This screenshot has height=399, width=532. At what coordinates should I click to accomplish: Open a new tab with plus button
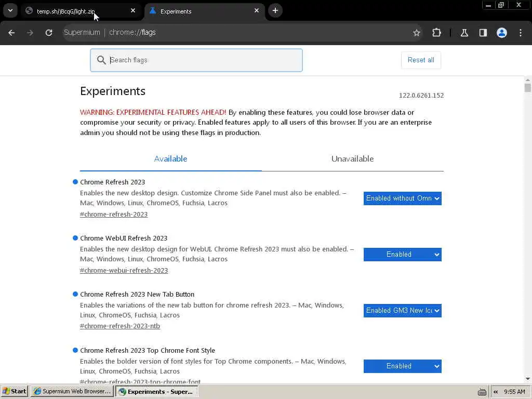click(275, 10)
